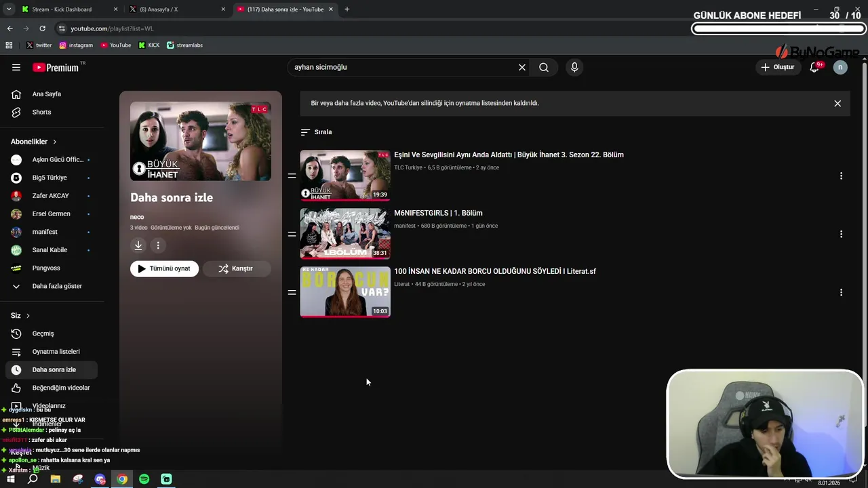Grab reorder handle of Büyük İhanet video
This screenshot has height=488, width=868.
pos(292,176)
